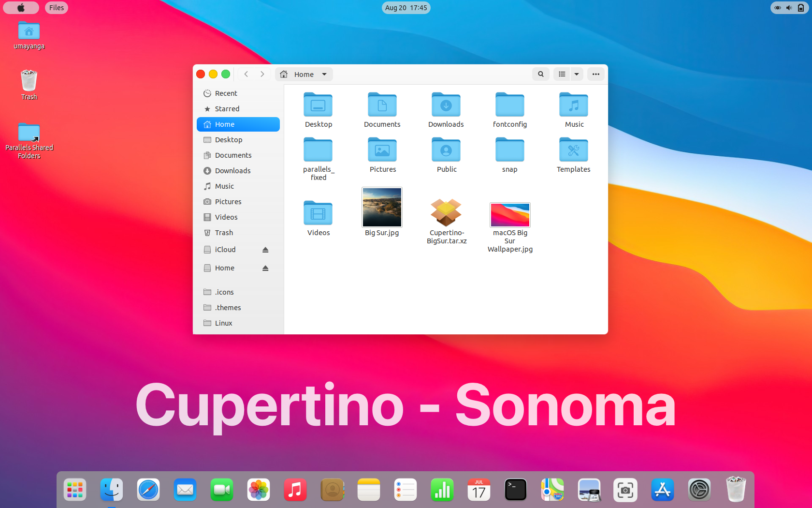Open the Music app in dock
This screenshot has height=508, width=812.
(x=295, y=490)
